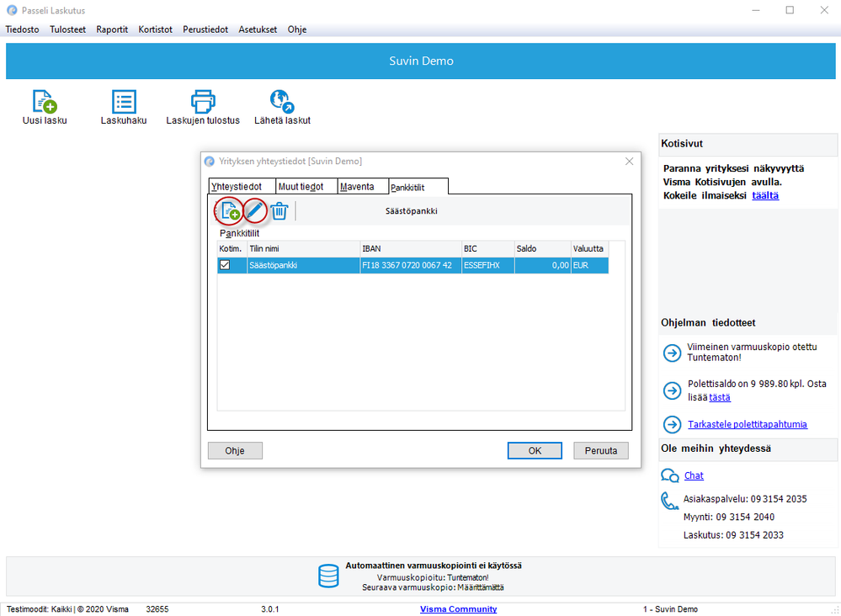The width and height of the screenshot is (841, 616).
Task: Open the Tulosteet menu
Action: [68, 29]
